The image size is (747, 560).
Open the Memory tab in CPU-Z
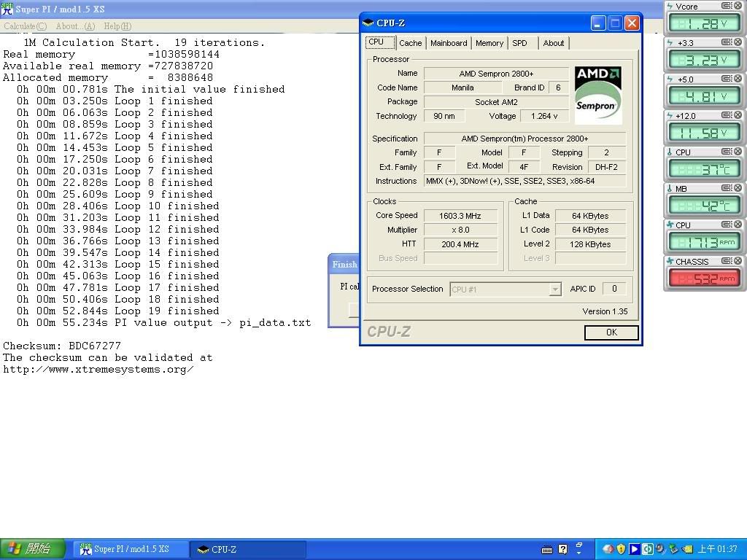[x=489, y=43]
